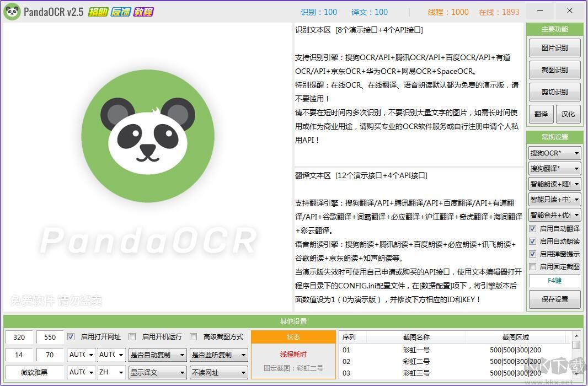This screenshot has height=386, width=588.
Task: Click 保存设置 to save settings
Action: point(555,299)
